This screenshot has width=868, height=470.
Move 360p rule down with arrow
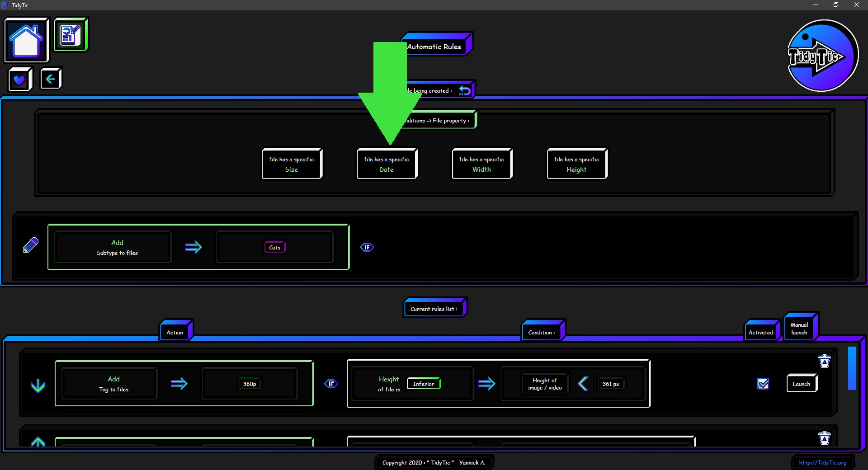(38, 385)
